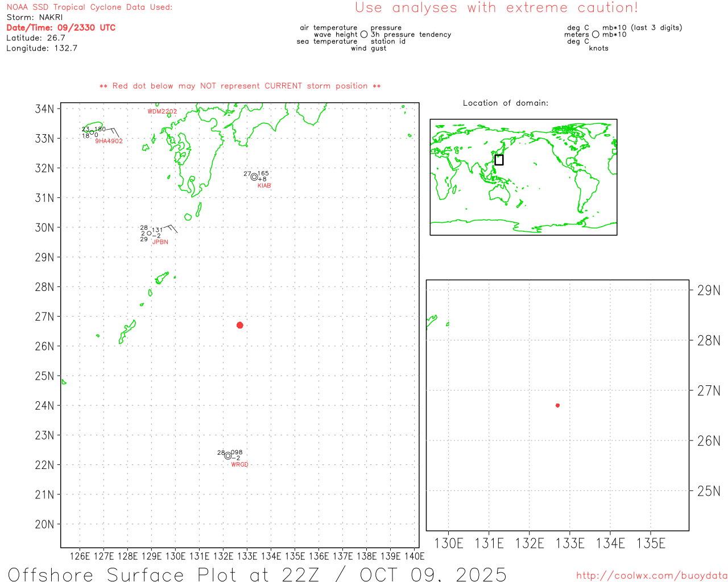This screenshot has height=582, width=728.
Task: Click the Date/Time 09/2330 UTC text
Action: [61, 27]
